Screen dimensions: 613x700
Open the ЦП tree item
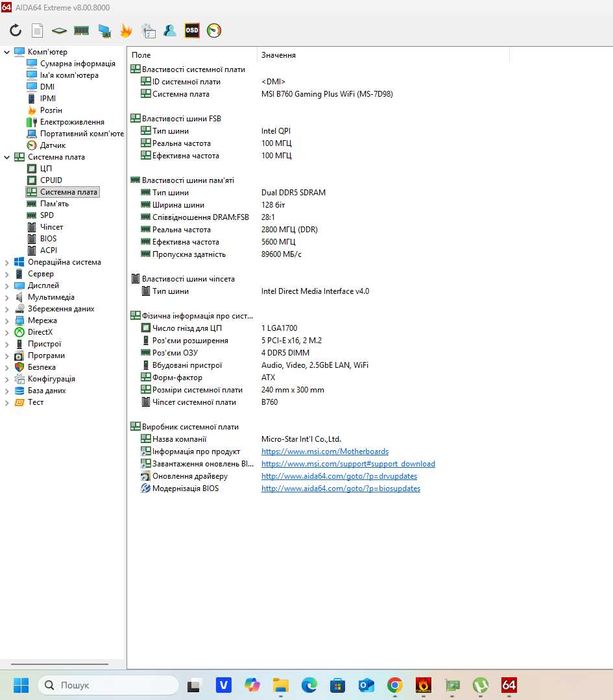tap(46, 168)
